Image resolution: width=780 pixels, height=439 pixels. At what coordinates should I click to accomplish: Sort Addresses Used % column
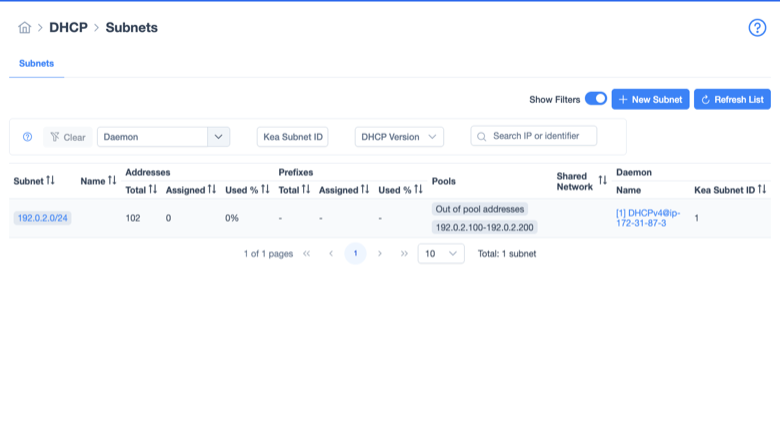[265, 189]
